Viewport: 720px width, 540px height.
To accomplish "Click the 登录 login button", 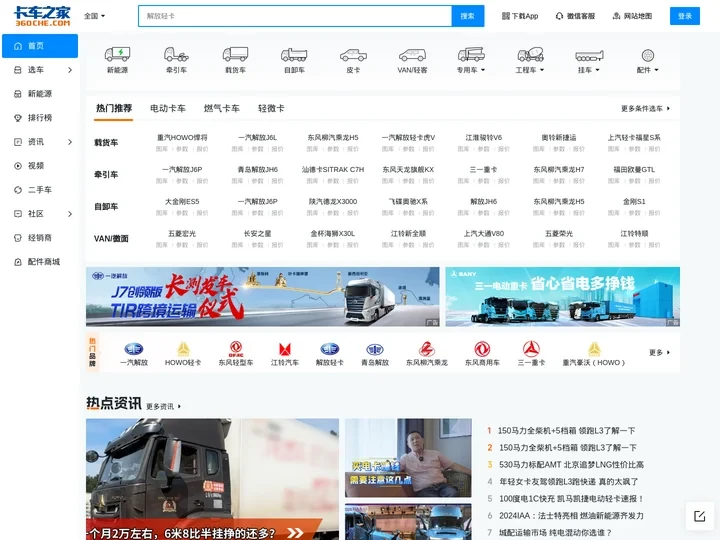I will (685, 16).
